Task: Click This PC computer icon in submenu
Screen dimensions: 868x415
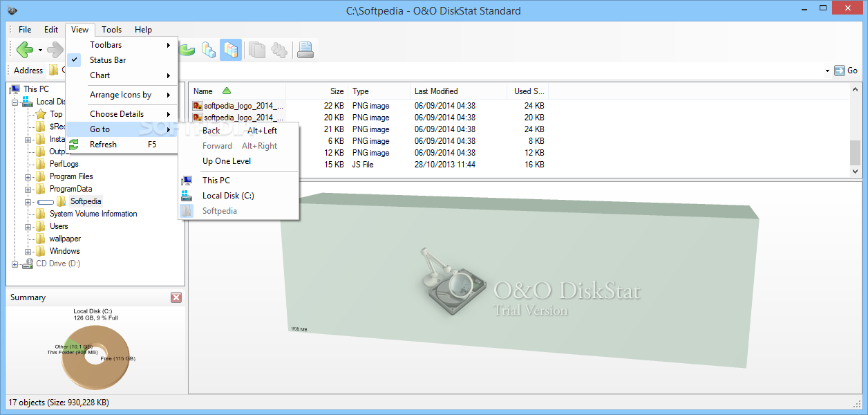Action: pyautogui.click(x=187, y=181)
